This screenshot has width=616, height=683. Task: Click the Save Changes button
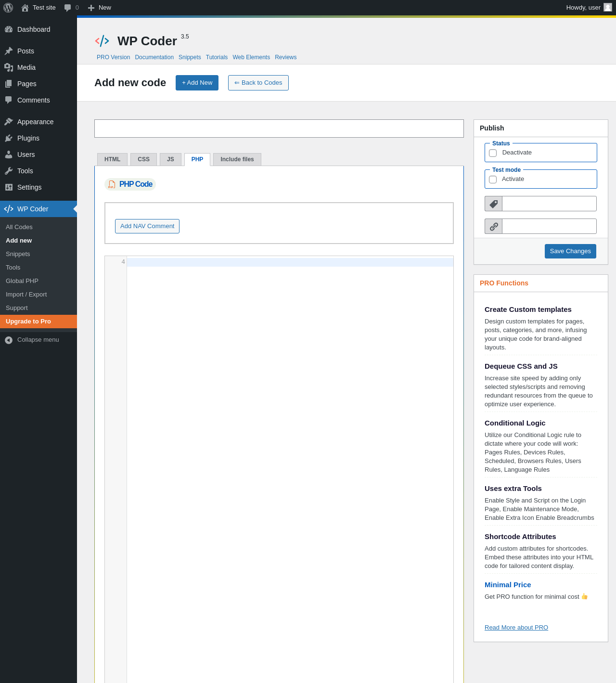[570, 251]
